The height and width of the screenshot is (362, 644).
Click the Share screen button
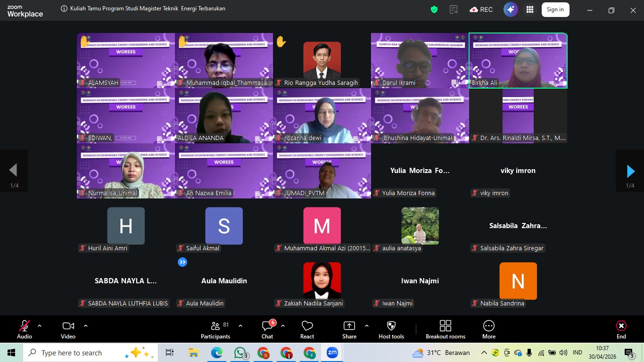349,329
